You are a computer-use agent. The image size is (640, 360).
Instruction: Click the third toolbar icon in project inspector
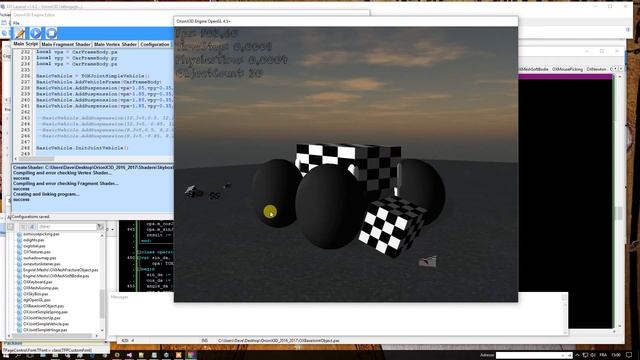[x=31, y=227]
